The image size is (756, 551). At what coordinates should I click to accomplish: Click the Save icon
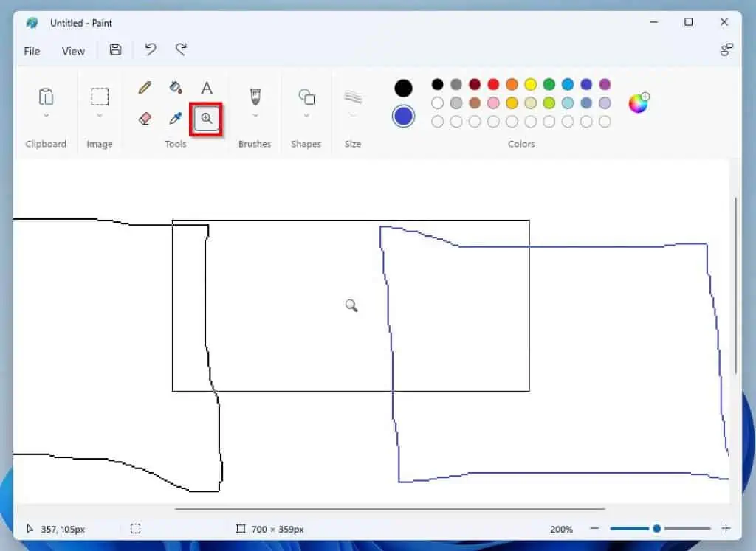115,50
